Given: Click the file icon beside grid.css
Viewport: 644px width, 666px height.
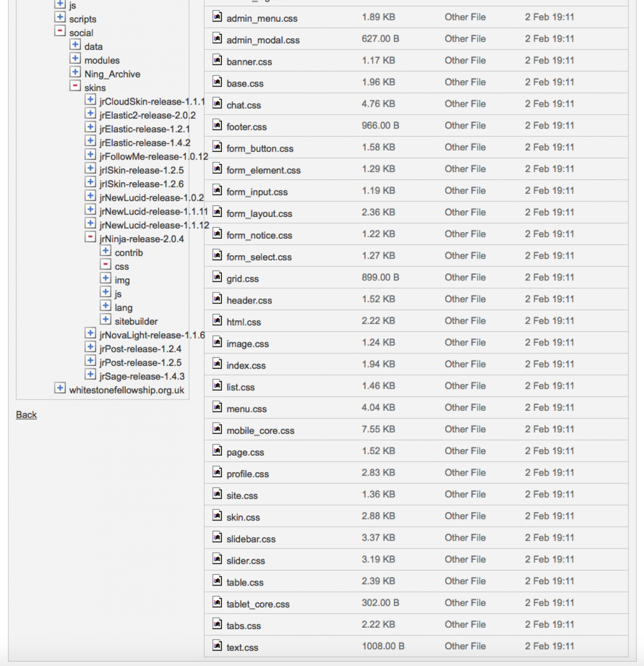Looking at the screenshot, I should click(217, 277).
